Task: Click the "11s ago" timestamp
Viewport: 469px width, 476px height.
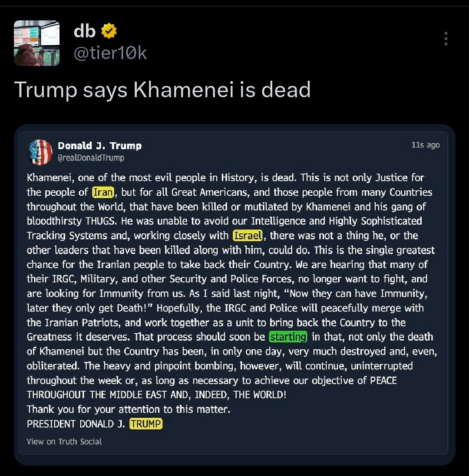Action: [x=425, y=145]
